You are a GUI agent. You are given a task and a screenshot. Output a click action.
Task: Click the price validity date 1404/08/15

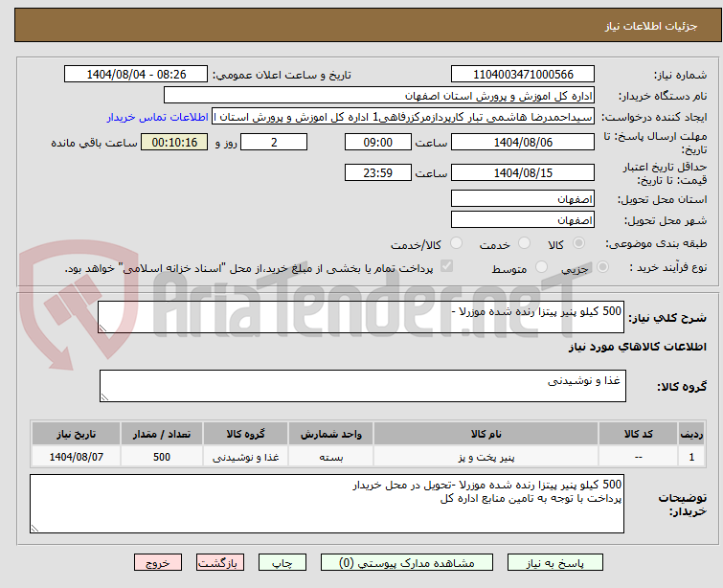click(523, 173)
